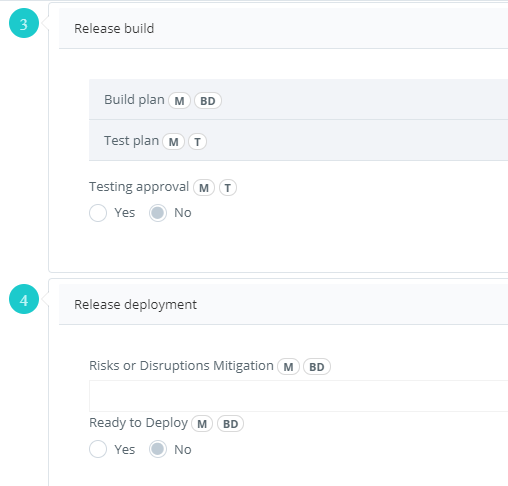
Task: Click the BD badge next to Build plan
Action: (x=208, y=101)
